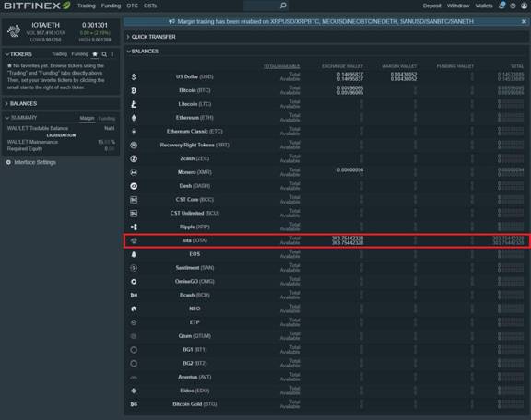This screenshot has height=420, width=531.
Task: Click the Qtum (QTUM) row name
Action: [195, 336]
